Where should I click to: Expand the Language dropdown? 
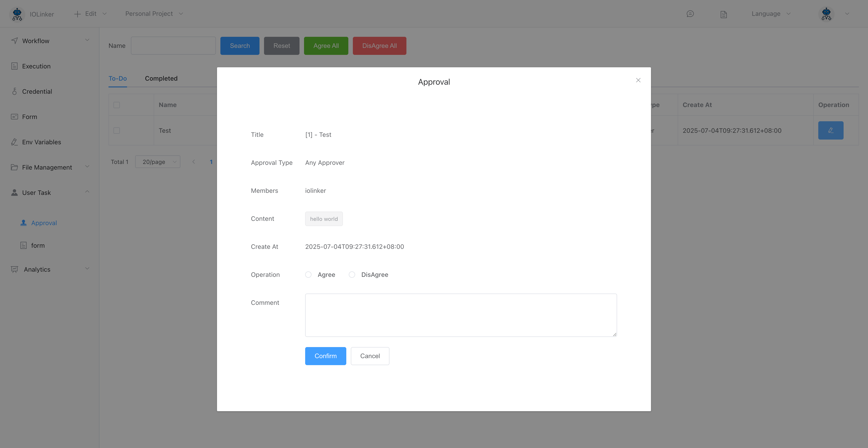point(771,14)
